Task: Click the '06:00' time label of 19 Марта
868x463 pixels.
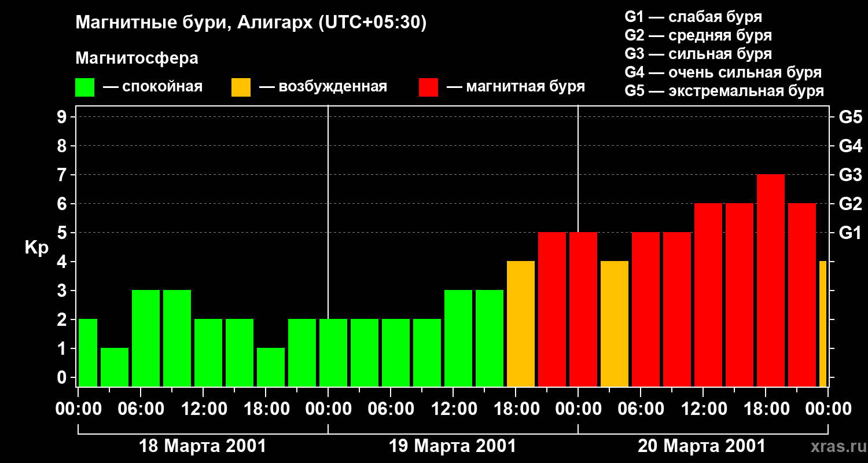Action: [x=391, y=409]
